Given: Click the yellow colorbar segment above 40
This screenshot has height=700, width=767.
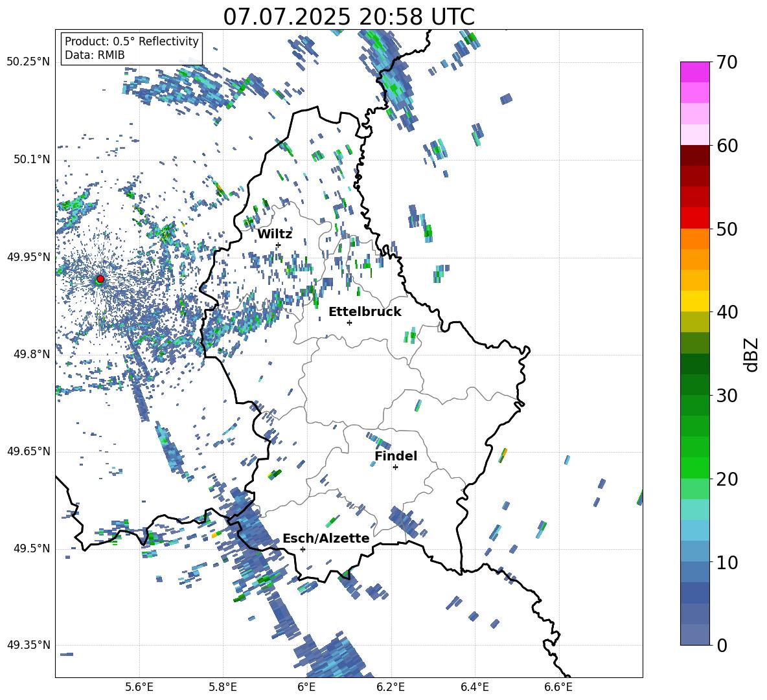Looking at the screenshot, I should click(694, 301).
